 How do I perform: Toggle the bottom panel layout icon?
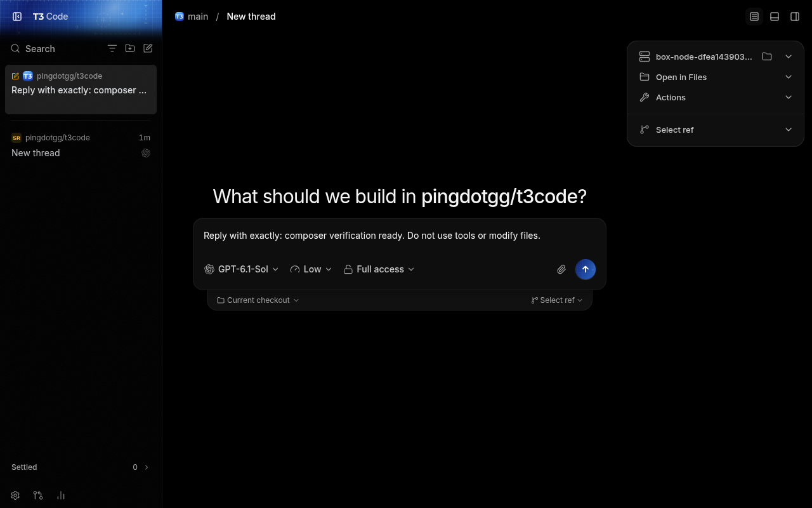click(x=775, y=17)
